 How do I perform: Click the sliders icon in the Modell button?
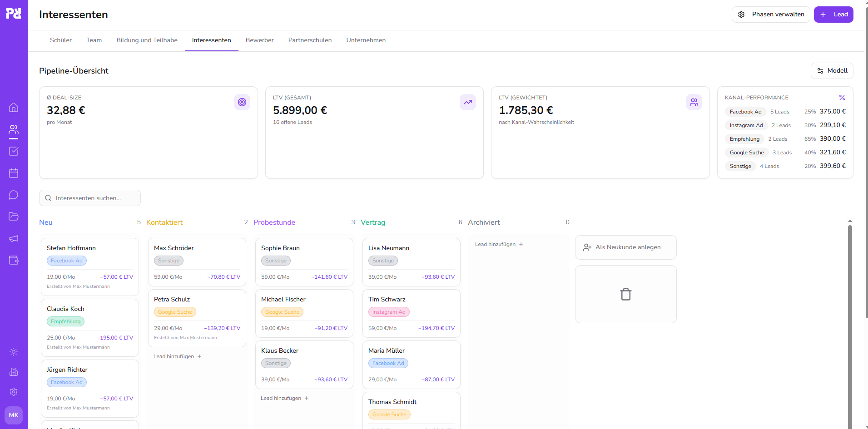pos(820,71)
